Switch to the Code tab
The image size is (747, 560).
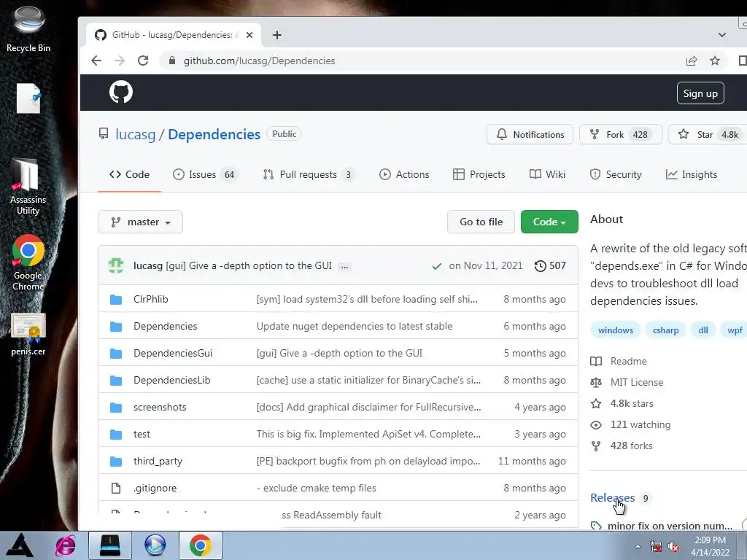pyautogui.click(x=129, y=174)
